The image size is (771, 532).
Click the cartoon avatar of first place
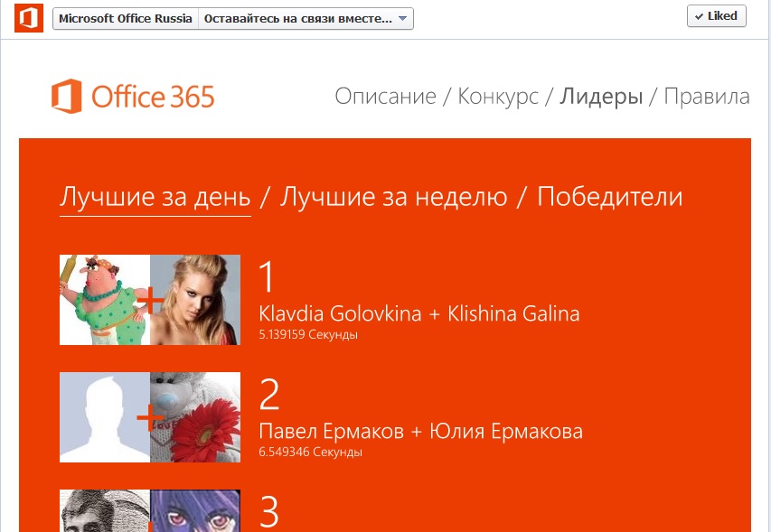tap(104, 300)
